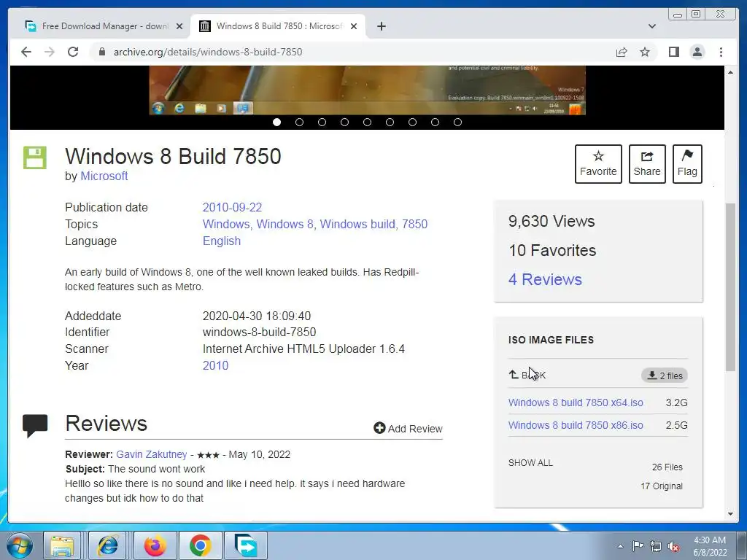Screen dimensions: 747x560
Task: Download all with the 2 files button
Action: [664, 376]
